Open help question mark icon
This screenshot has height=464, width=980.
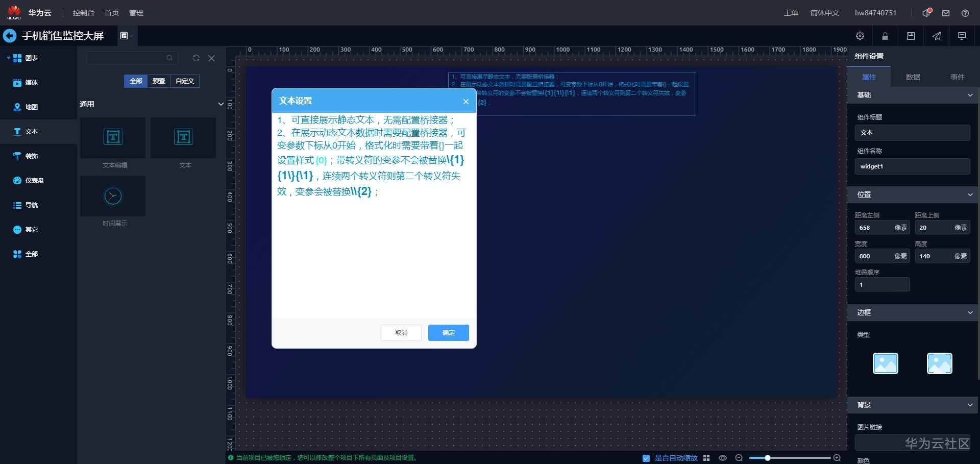pos(965,13)
